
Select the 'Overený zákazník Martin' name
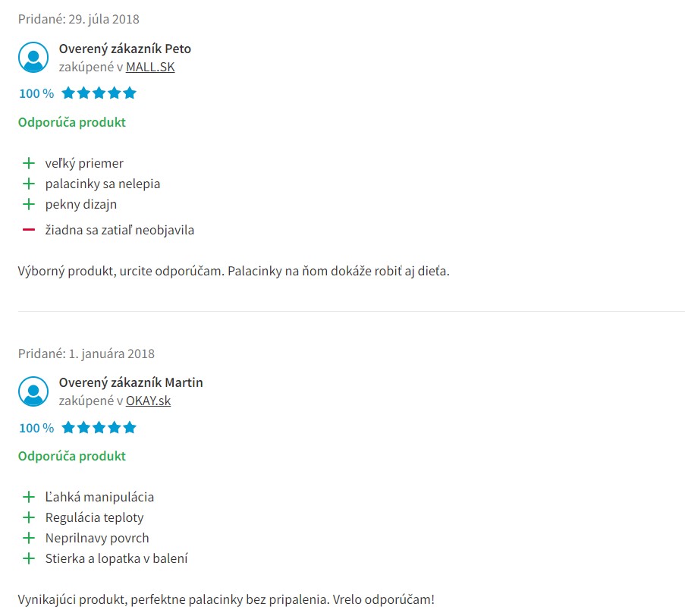click(x=131, y=382)
